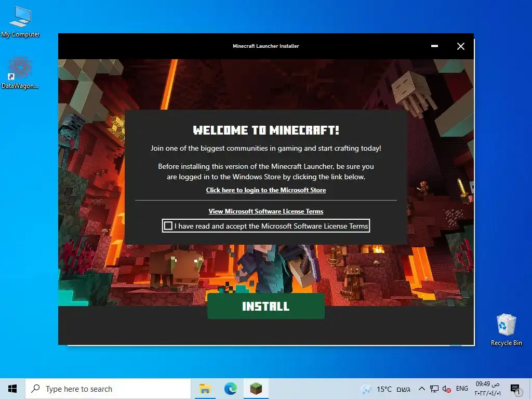Click the muted volume tray icon
This screenshot has height=399, width=532.
click(446, 389)
